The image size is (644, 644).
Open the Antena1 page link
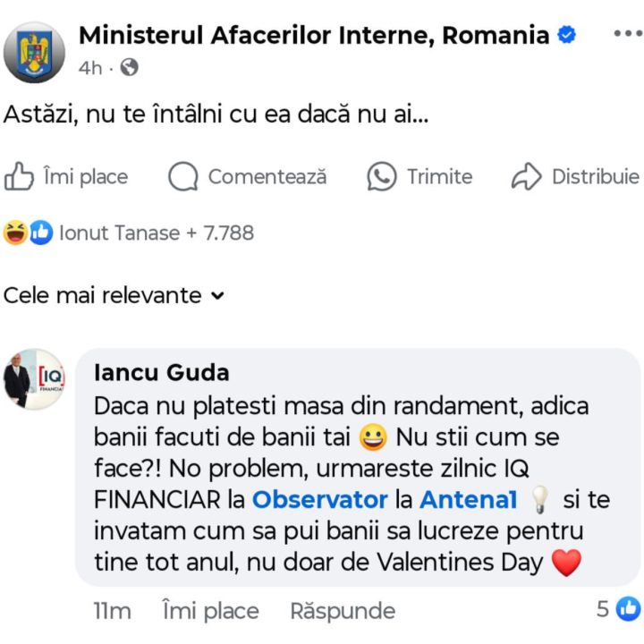point(469,500)
